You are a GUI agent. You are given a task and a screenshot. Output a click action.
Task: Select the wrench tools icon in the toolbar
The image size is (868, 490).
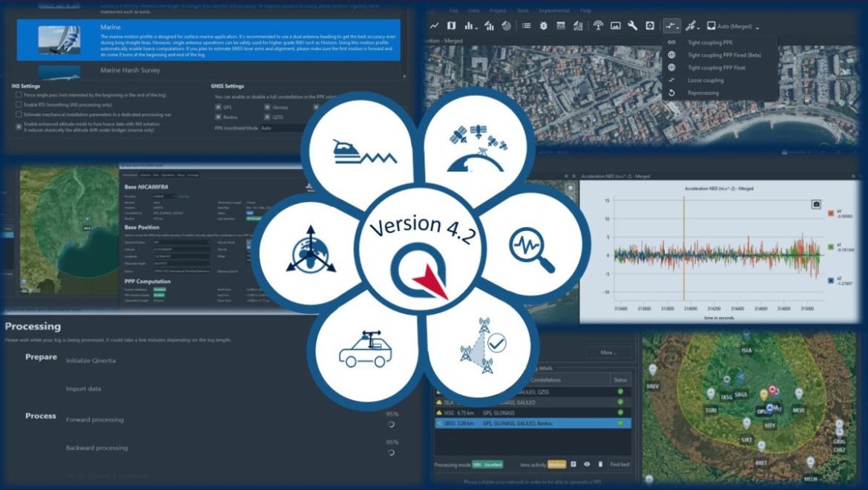click(x=635, y=27)
